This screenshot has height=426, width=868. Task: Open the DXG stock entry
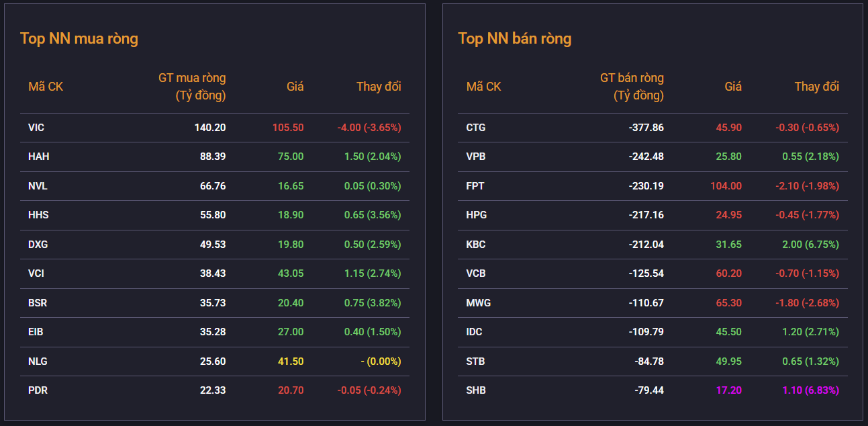pyautogui.click(x=38, y=245)
